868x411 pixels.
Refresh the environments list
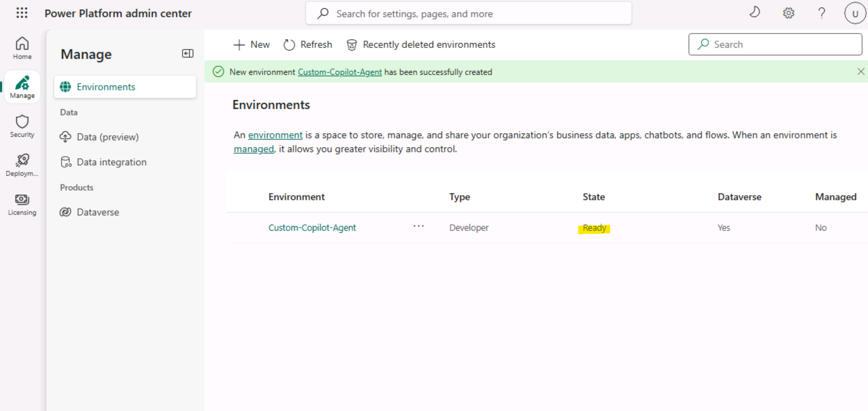[x=308, y=45]
